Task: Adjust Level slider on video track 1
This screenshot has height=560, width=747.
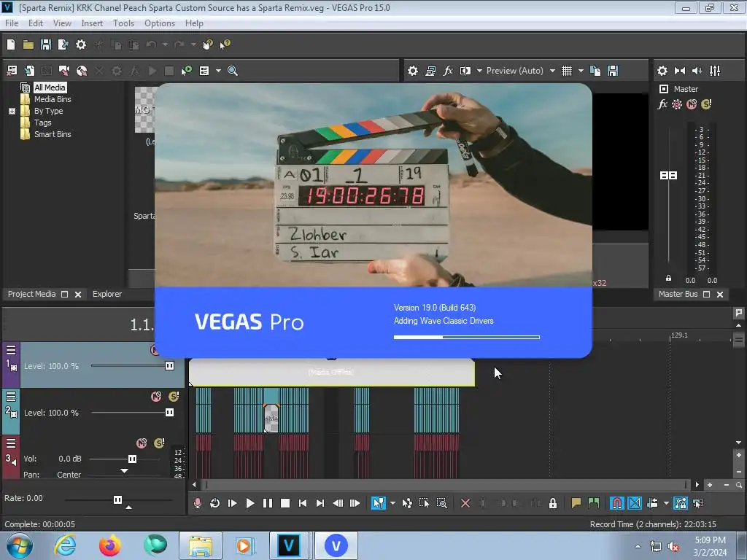Action: (169, 366)
